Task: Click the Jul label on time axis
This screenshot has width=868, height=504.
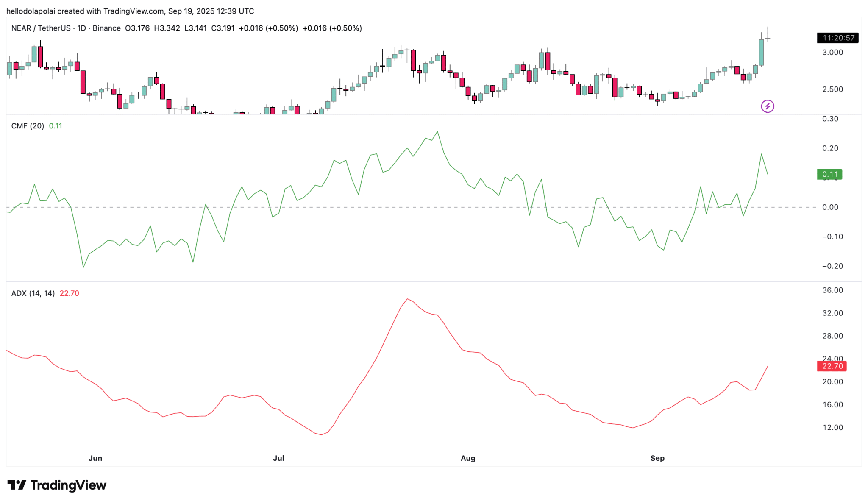Action: (x=278, y=458)
